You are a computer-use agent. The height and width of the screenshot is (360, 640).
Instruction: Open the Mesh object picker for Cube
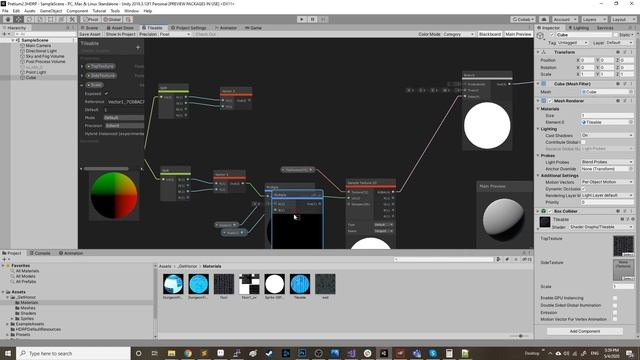[x=631, y=92]
